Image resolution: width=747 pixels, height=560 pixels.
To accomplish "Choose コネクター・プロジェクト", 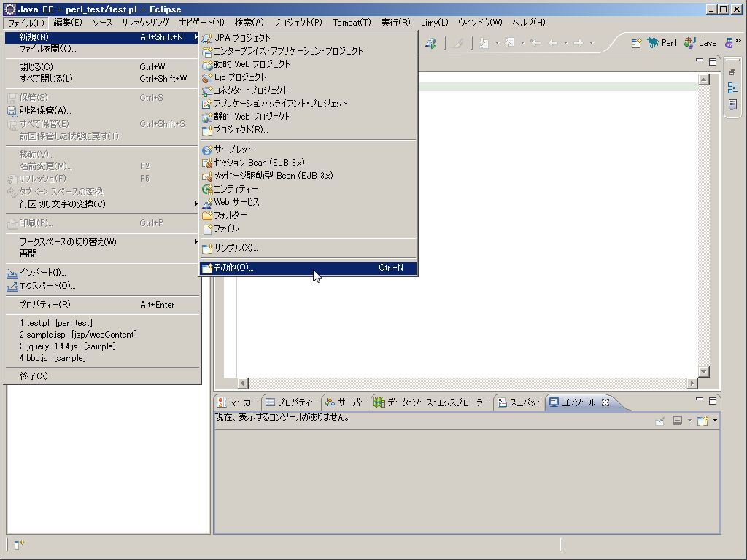I will coord(309,90).
